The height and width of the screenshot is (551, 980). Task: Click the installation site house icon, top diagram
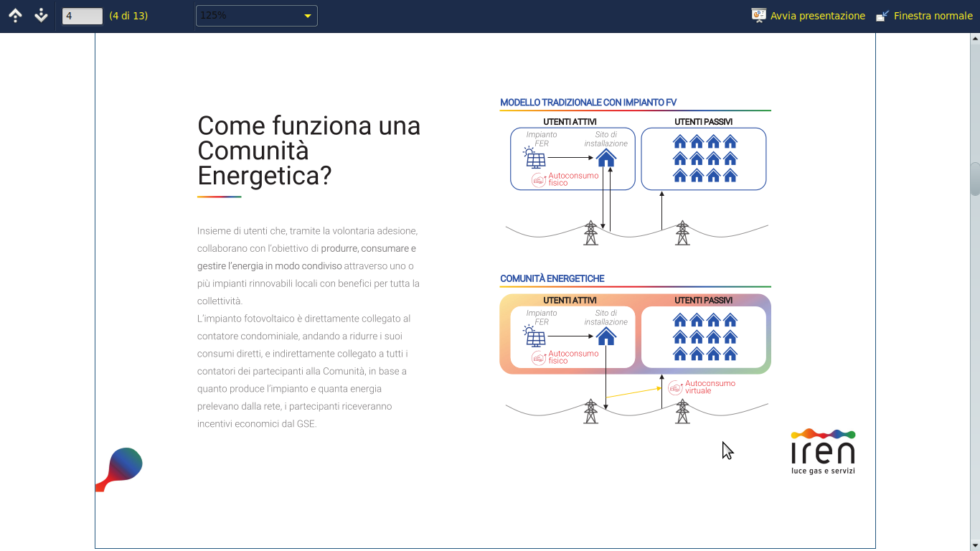pos(606,157)
